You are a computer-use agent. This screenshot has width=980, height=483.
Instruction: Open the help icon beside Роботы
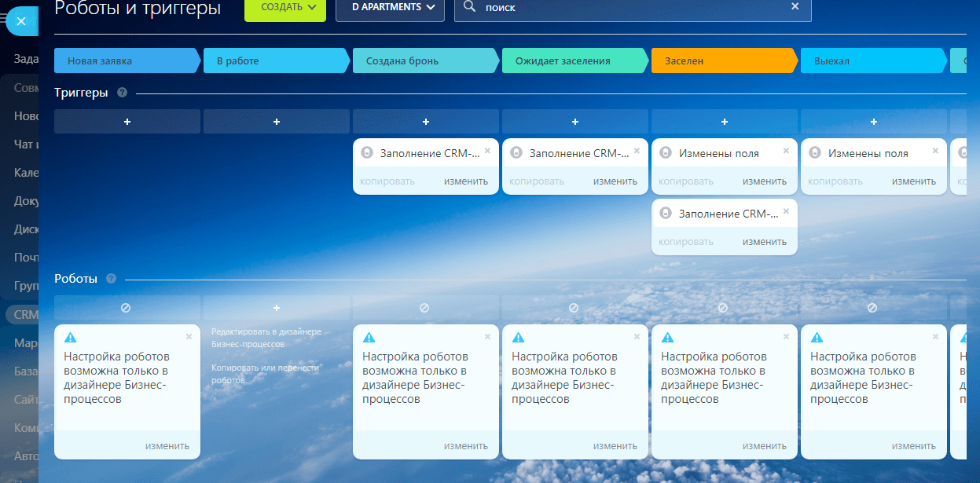[x=111, y=279]
